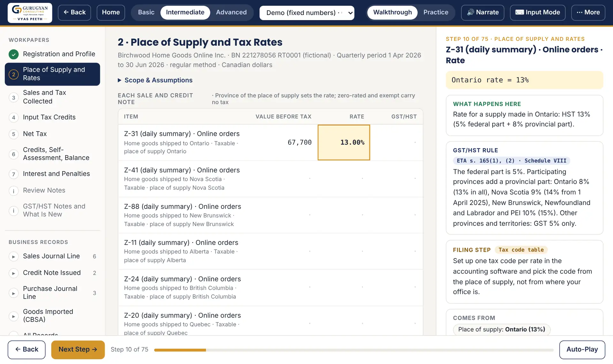Go to Next Step
The width and height of the screenshot is (613, 364).
(x=78, y=350)
